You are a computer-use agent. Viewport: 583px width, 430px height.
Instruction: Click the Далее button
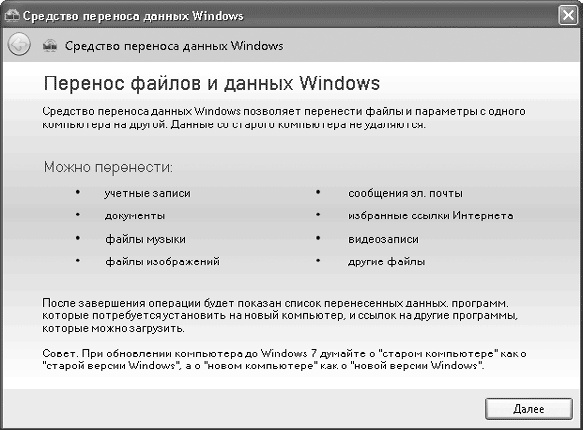(x=528, y=409)
